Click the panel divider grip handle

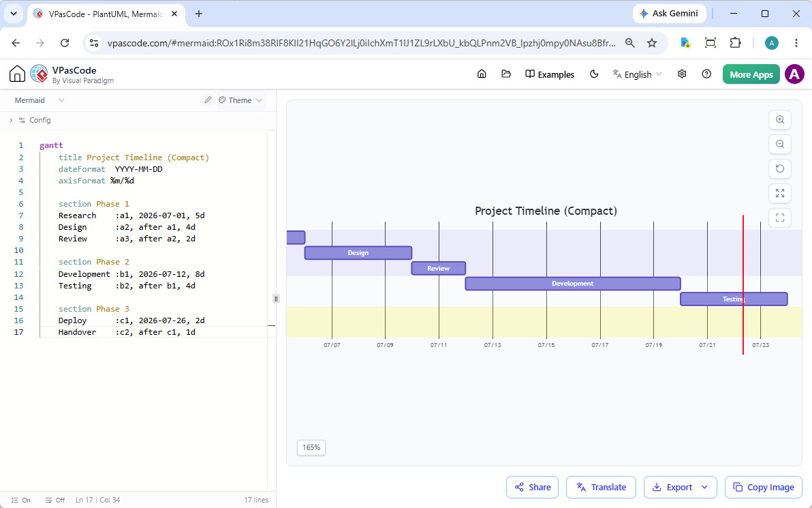point(276,299)
